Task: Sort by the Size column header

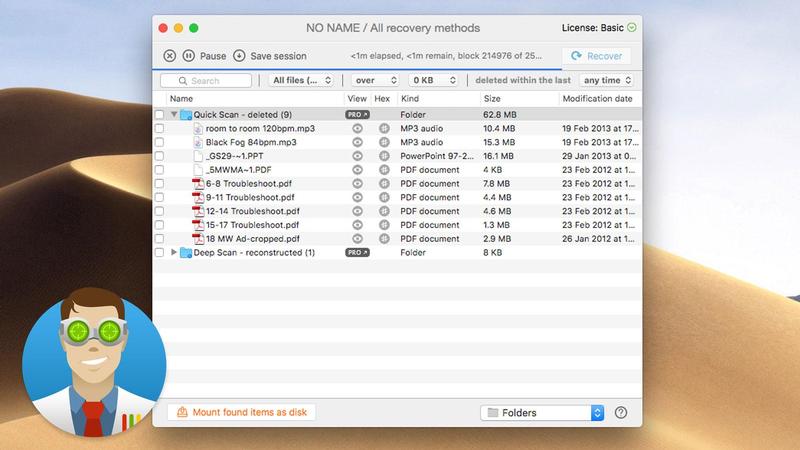Action: click(x=492, y=99)
